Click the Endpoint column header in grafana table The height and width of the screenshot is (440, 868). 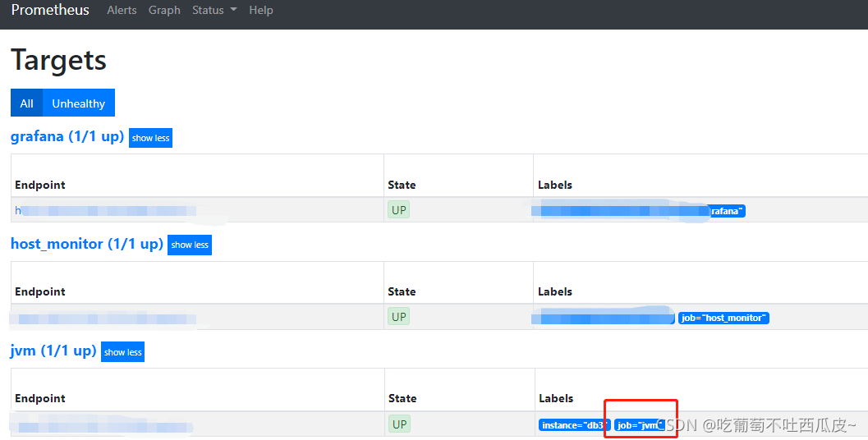pyautogui.click(x=40, y=185)
